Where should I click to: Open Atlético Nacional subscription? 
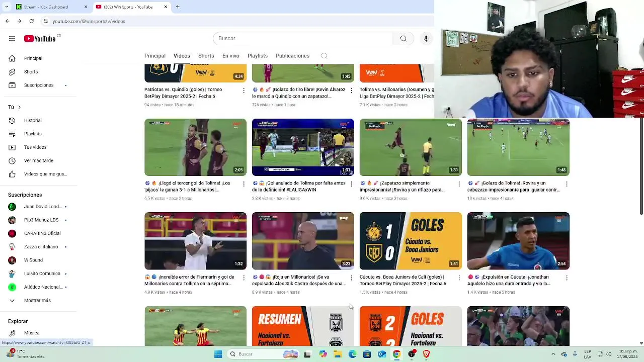38,287
